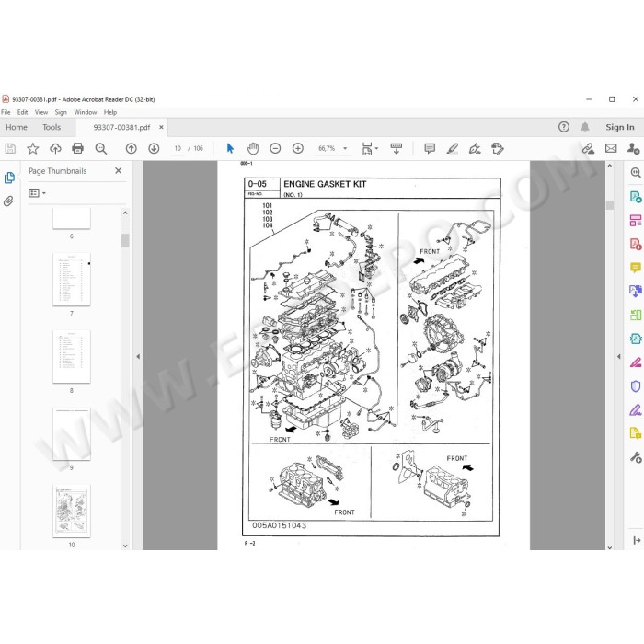The width and height of the screenshot is (644, 644).
Task: Switch to the Tools tab
Action: [x=52, y=127]
